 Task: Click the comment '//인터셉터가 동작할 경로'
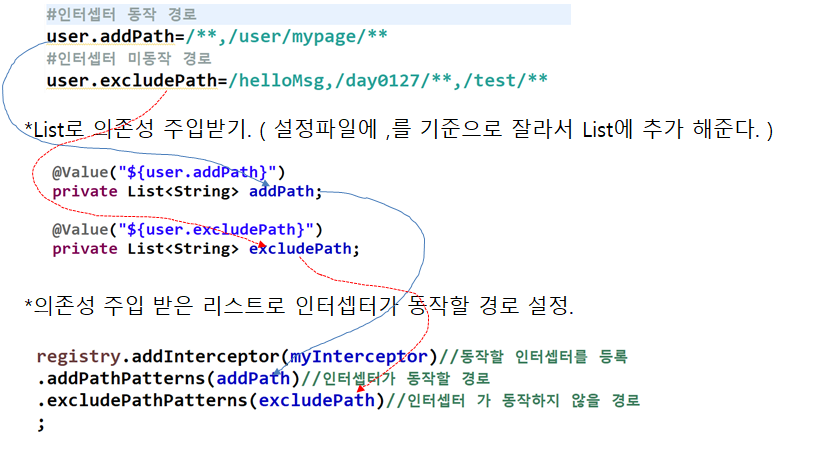click(396, 378)
